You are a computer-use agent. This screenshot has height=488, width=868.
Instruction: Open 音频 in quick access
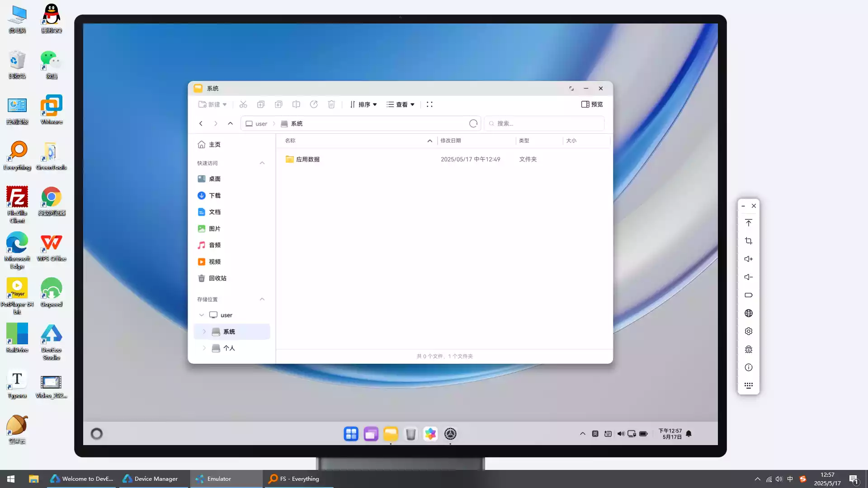coord(231,245)
